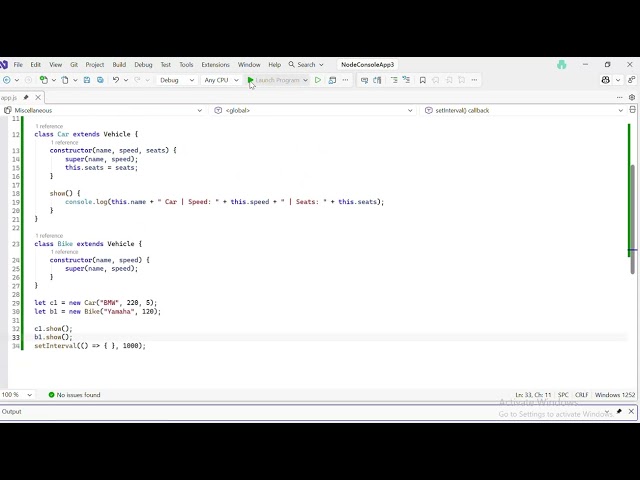Open the Window menu
Screen dimensions: 640x480
249,64
